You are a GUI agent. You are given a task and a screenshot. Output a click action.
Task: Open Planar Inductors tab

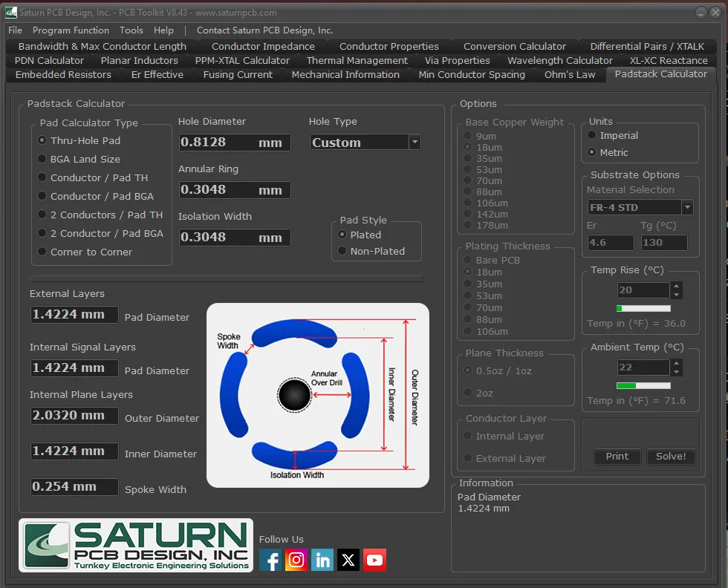(x=140, y=60)
